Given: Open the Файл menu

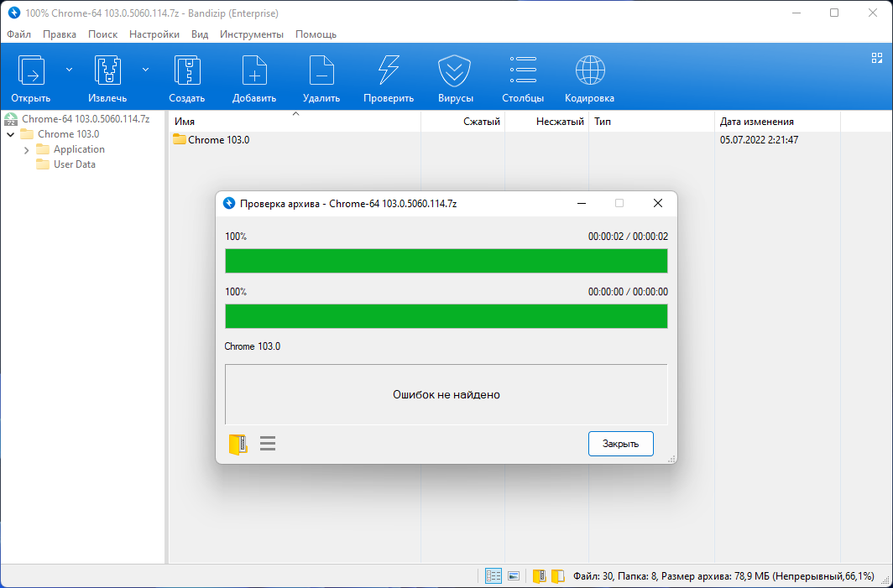Looking at the screenshot, I should [x=18, y=34].
